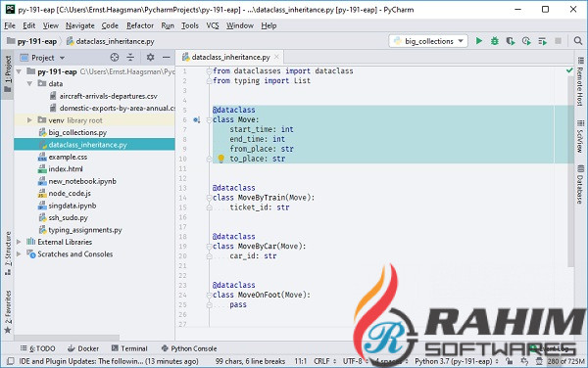Click the Hector inspector icon in status bar

click(x=539, y=361)
